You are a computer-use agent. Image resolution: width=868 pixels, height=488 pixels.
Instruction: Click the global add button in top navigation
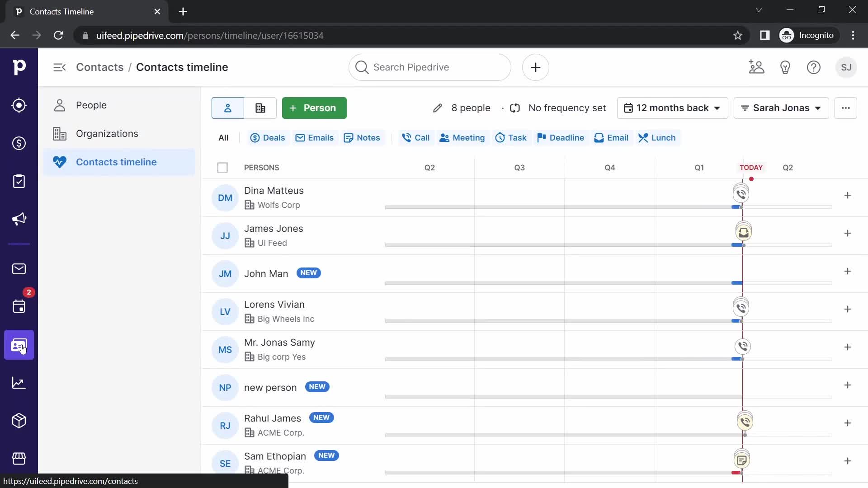(536, 67)
